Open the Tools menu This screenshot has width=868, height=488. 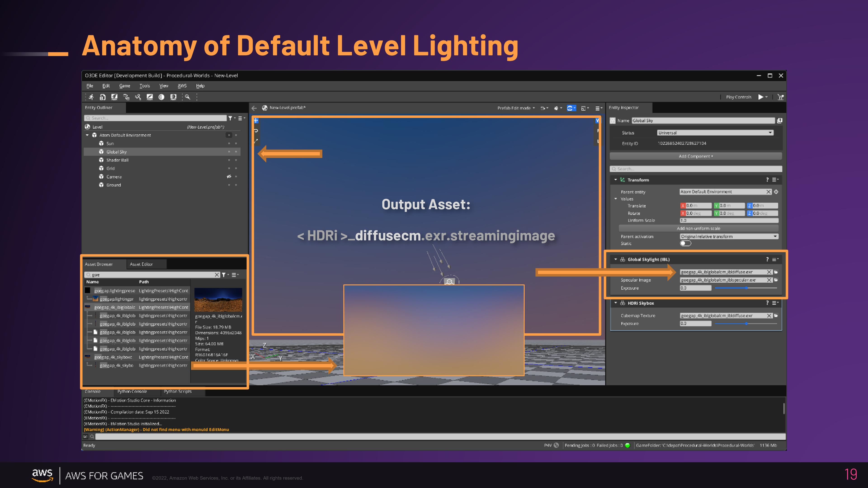pos(145,86)
